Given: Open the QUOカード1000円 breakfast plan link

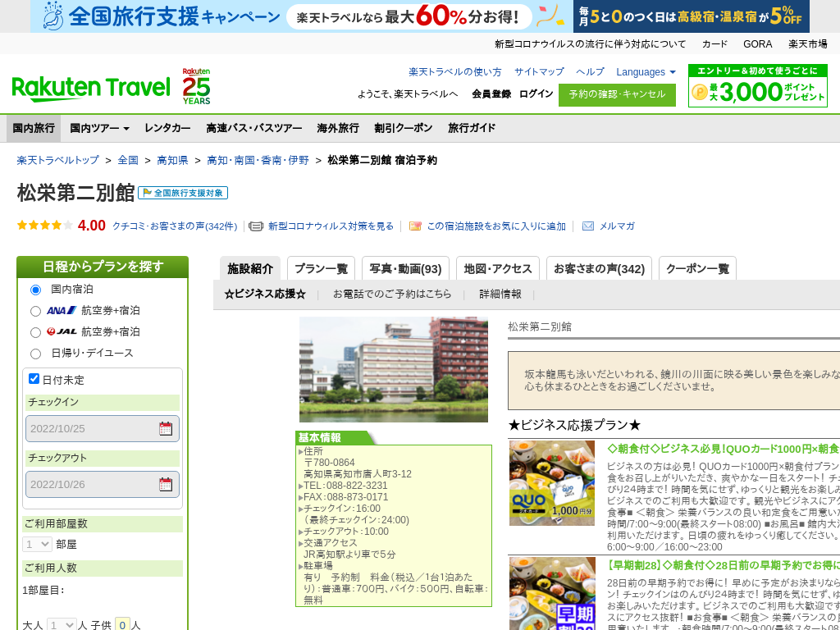Looking at the screenshot, I should pyautogui.click(x=724, y=449).
